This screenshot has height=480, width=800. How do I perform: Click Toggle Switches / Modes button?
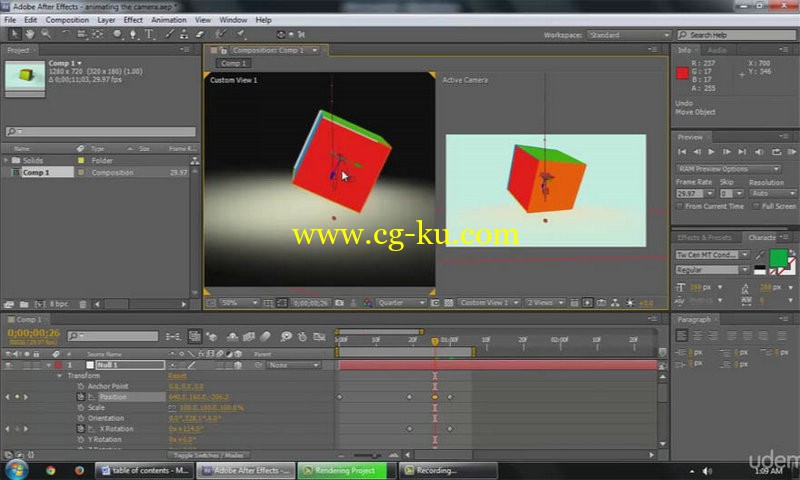click(x=209, y=455)
